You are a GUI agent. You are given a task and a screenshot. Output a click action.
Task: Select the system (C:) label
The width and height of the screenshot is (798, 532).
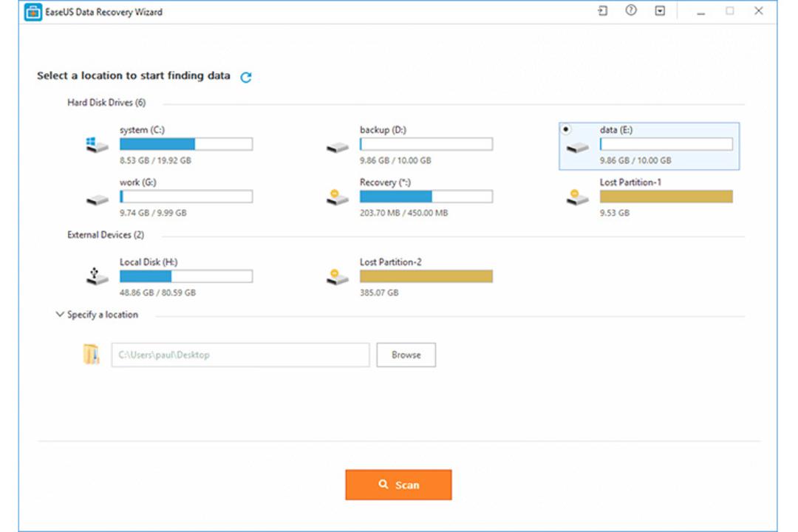pos(142,130)
